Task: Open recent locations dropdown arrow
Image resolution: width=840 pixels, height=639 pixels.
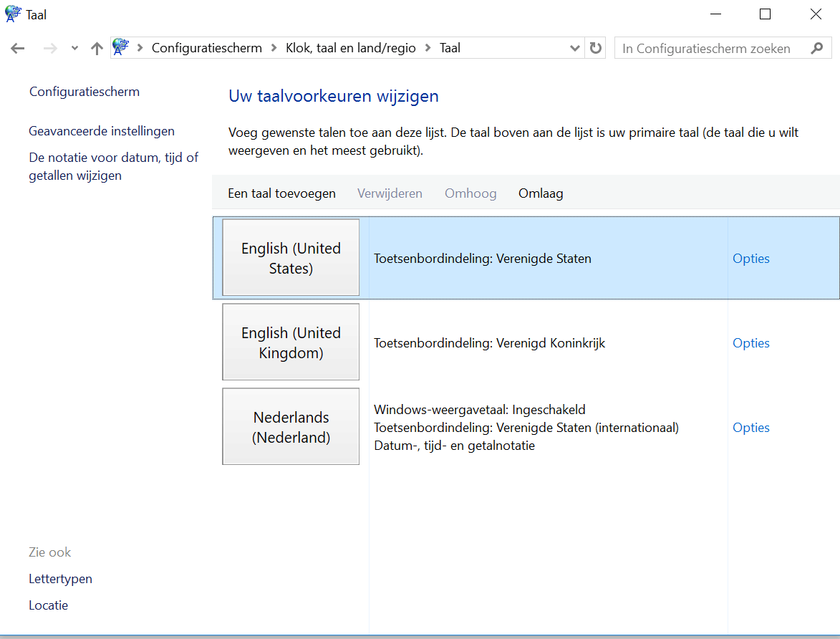Action: (x=74, y=49)
